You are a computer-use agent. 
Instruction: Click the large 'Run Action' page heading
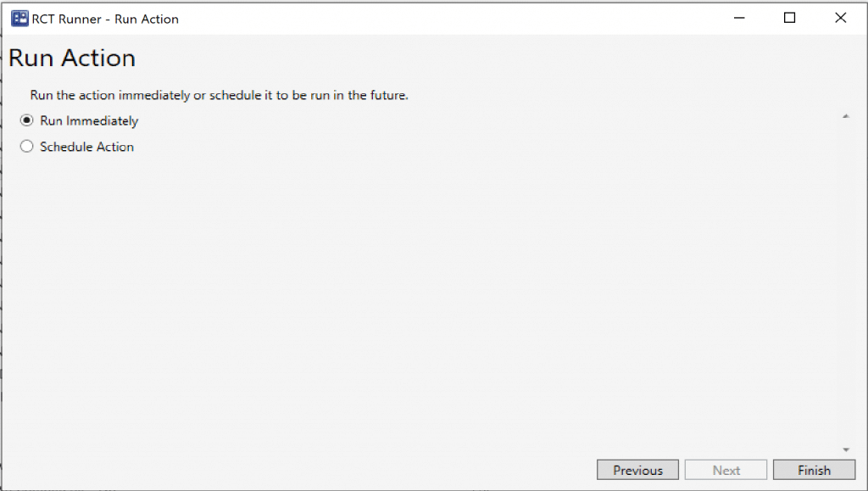tap(72, 59)
